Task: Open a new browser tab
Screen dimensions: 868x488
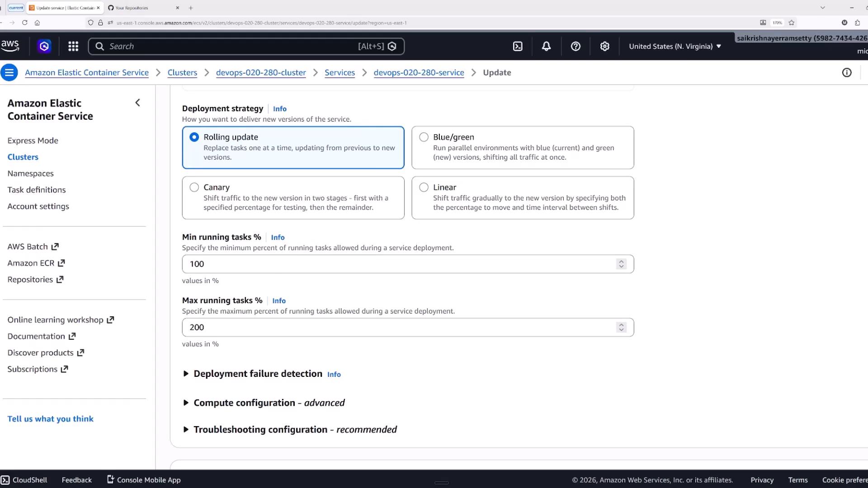Action: (191, 8)
